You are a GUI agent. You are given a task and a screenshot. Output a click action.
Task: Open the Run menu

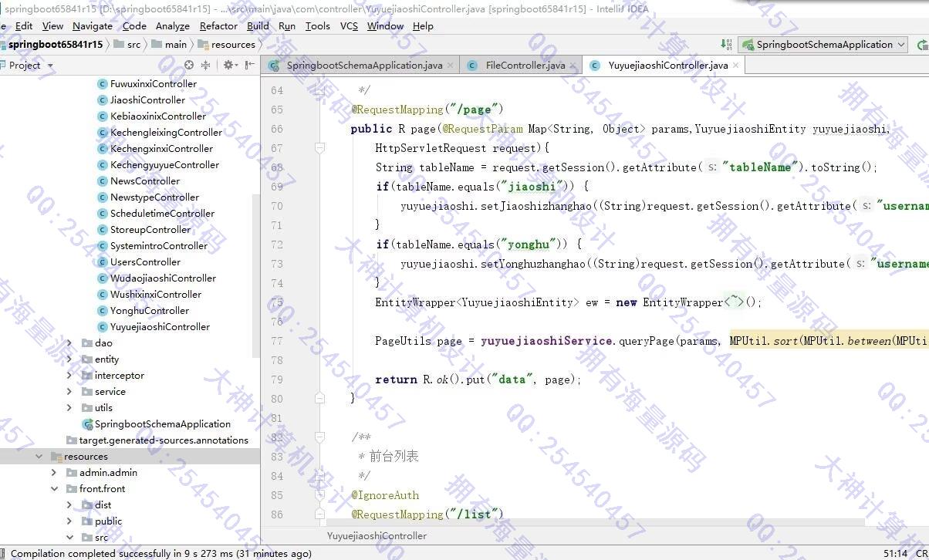pos(287,25)
